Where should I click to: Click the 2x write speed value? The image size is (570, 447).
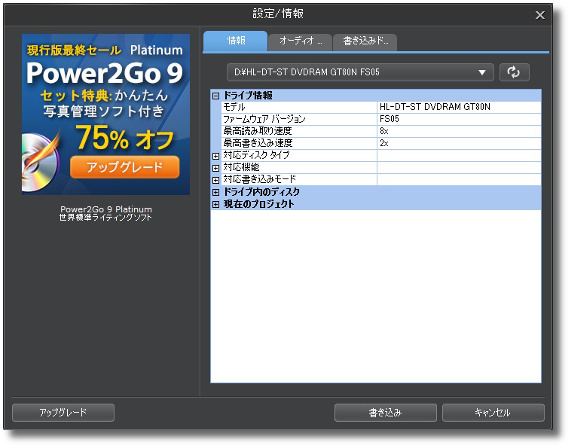[384, 143]
